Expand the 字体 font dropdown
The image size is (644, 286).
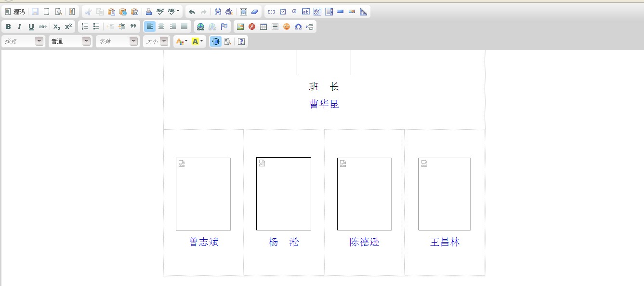[x=133, y=42]
